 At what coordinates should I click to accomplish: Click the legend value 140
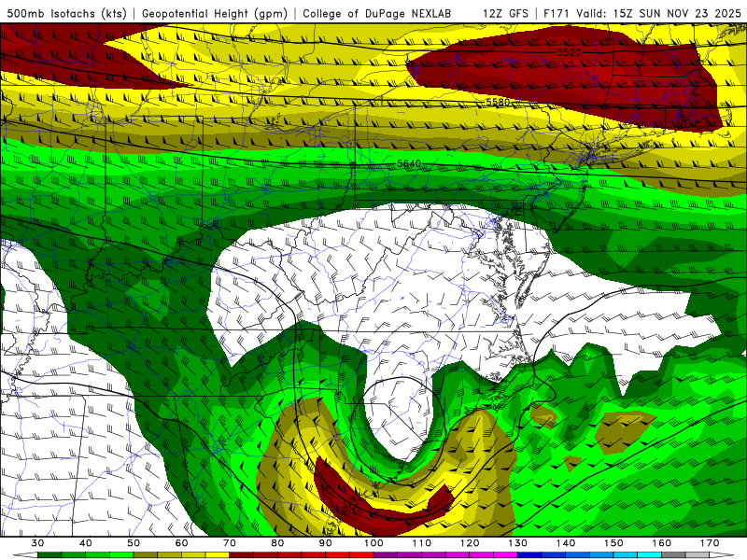[x=566, y=543]
